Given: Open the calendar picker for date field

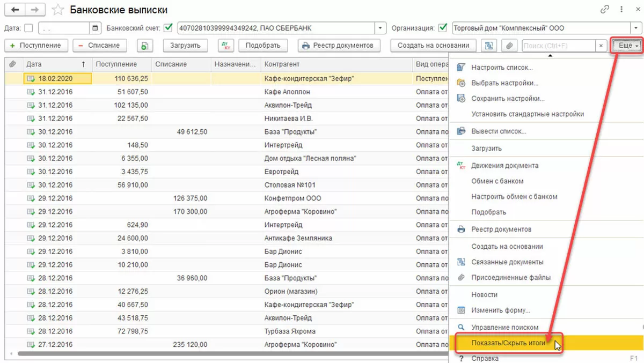Looking at the screenshot, I should (x=95, y=28).
